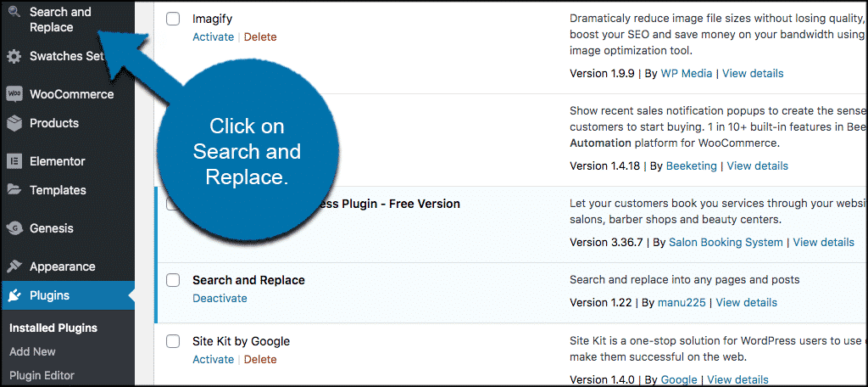Open Plugin Editor submenu item
This screenshot has width=868, height=387.
point(42,375)
